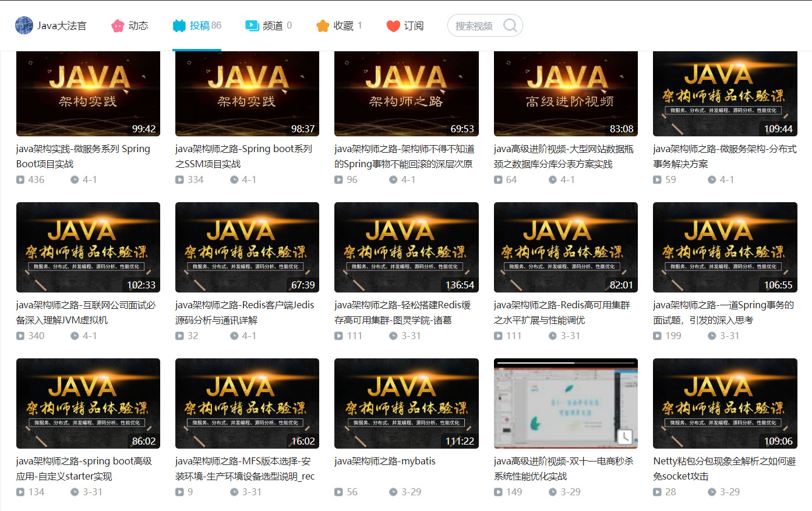
Task: Click play count icon beside 59
Action: 657,179
